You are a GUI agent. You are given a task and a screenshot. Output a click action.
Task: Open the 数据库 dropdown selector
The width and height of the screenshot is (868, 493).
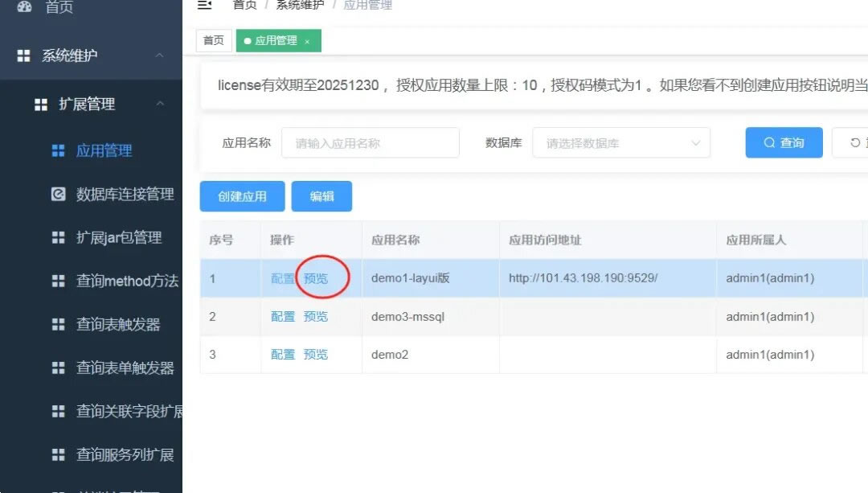pos(620,143)
